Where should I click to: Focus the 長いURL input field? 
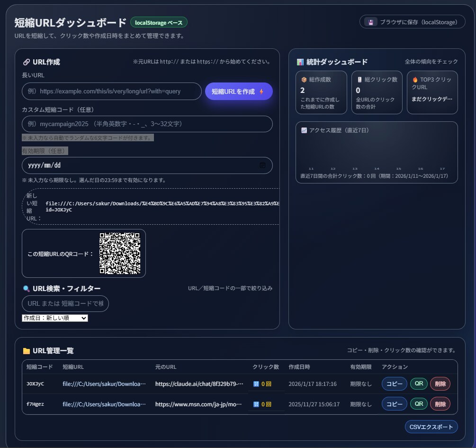click(x=111, y=91)
